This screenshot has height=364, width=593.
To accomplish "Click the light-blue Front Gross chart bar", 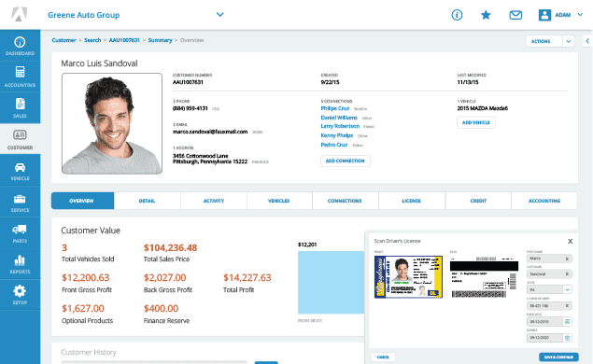I will 331,283.
